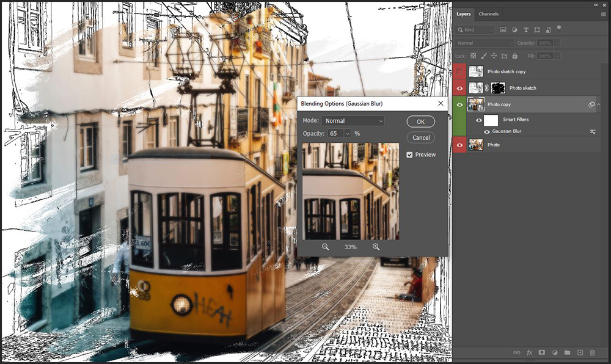Lock image pixels brush icon

[x=483, y=56]
